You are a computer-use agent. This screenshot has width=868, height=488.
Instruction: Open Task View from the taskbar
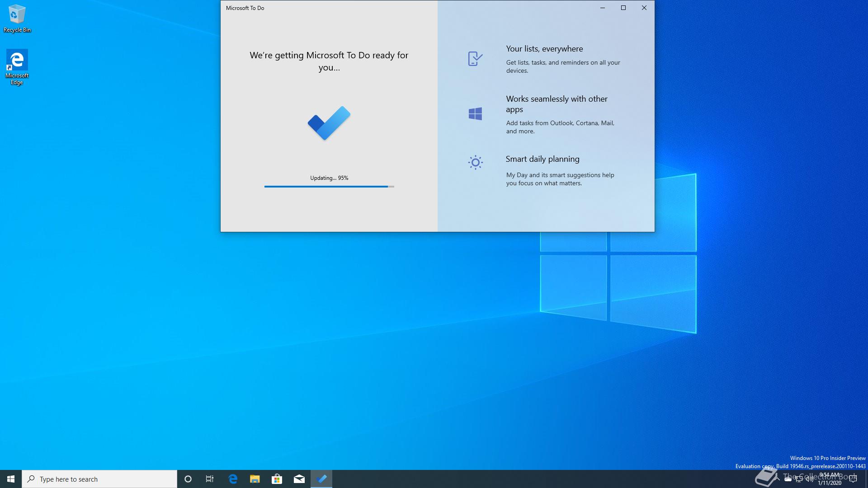click(210, 479)
